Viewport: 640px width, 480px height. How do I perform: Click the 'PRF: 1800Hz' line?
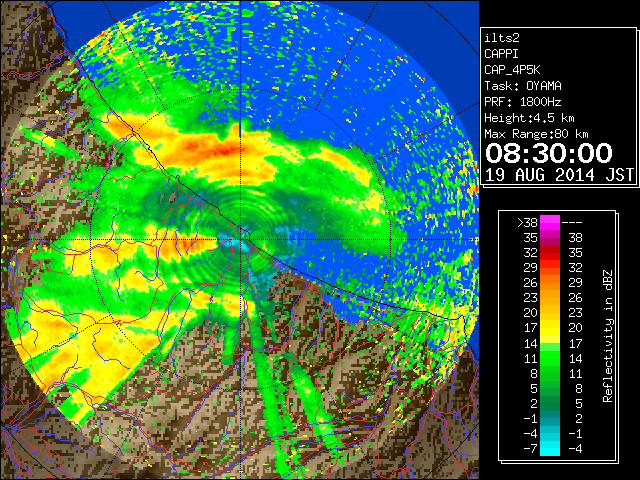click(x=523, y=102)
